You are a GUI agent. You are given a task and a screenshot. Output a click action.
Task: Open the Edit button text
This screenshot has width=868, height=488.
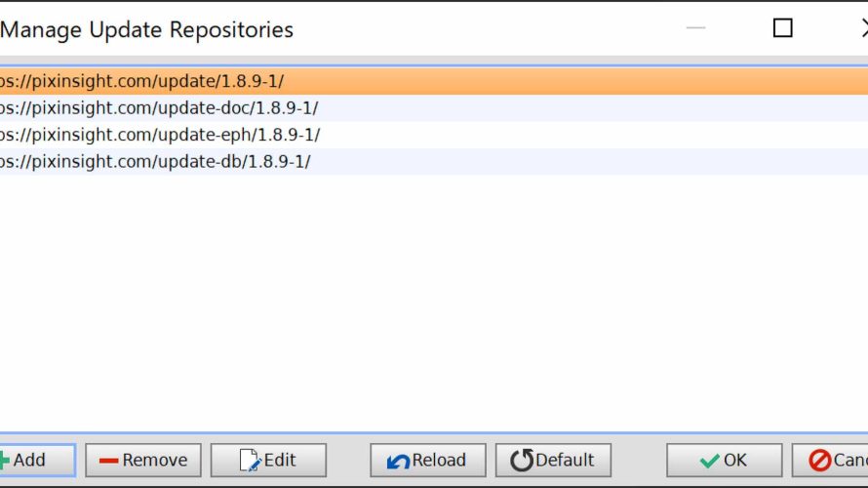280,460
